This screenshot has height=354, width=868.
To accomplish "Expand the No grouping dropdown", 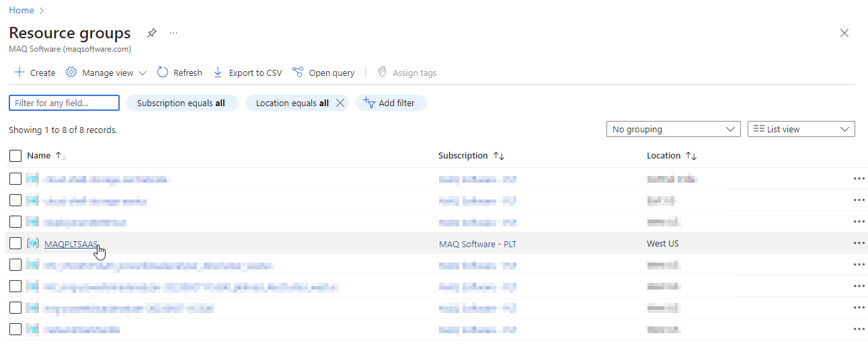I will [x=673, y=129].
